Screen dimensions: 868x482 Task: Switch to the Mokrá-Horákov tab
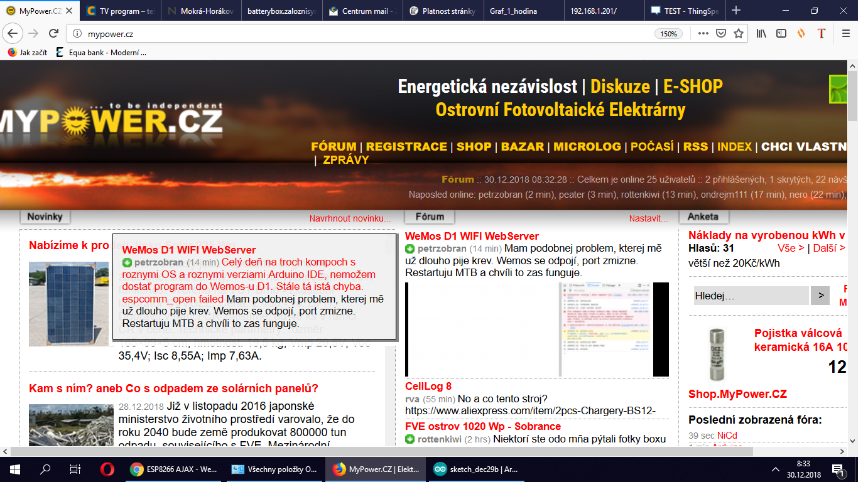click(200, 11)
